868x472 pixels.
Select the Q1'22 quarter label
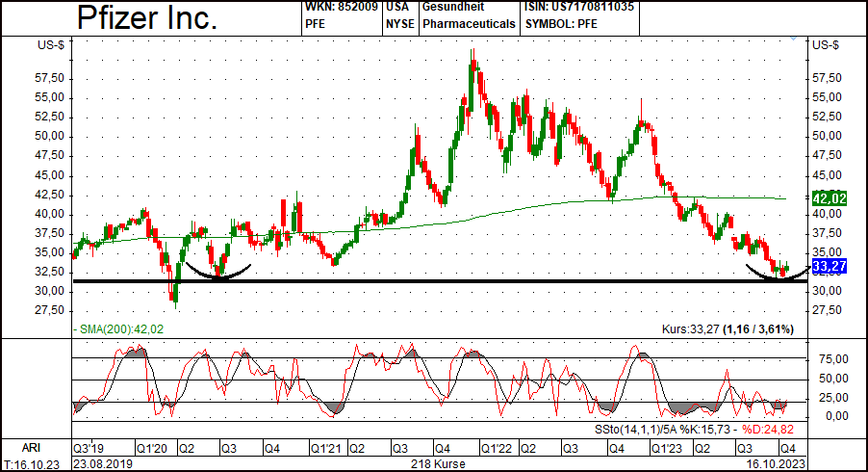coord(496,448)
